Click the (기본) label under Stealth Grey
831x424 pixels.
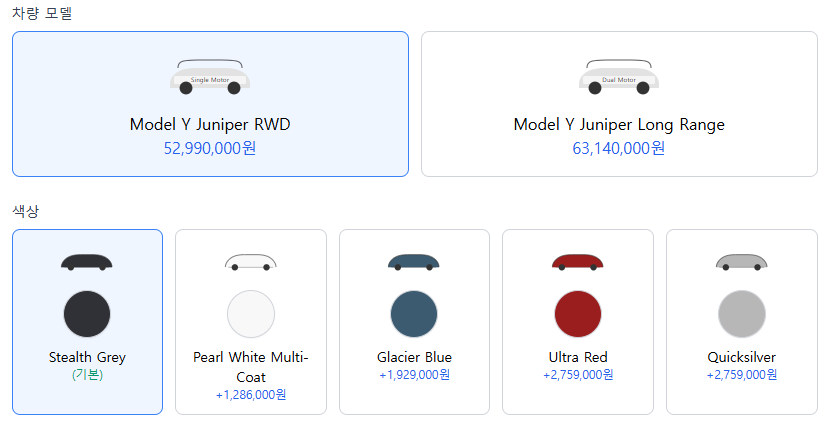tap(87, 375)
